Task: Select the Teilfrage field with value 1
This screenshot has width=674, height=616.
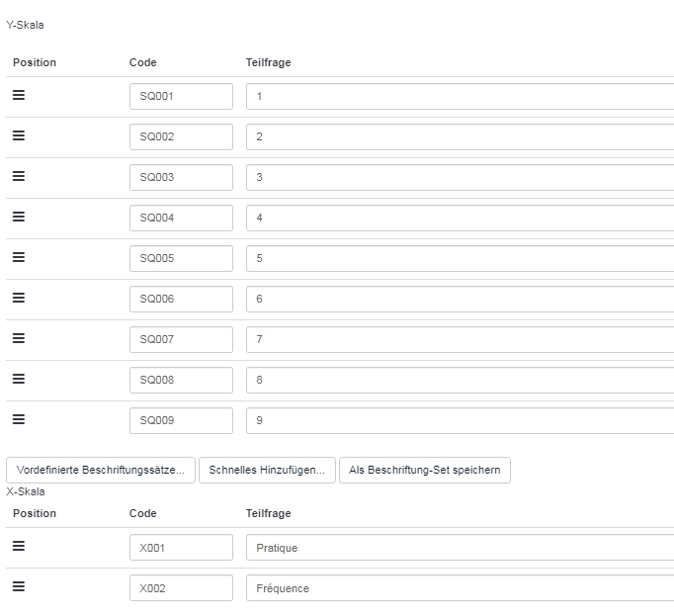Action: [460, 96]
